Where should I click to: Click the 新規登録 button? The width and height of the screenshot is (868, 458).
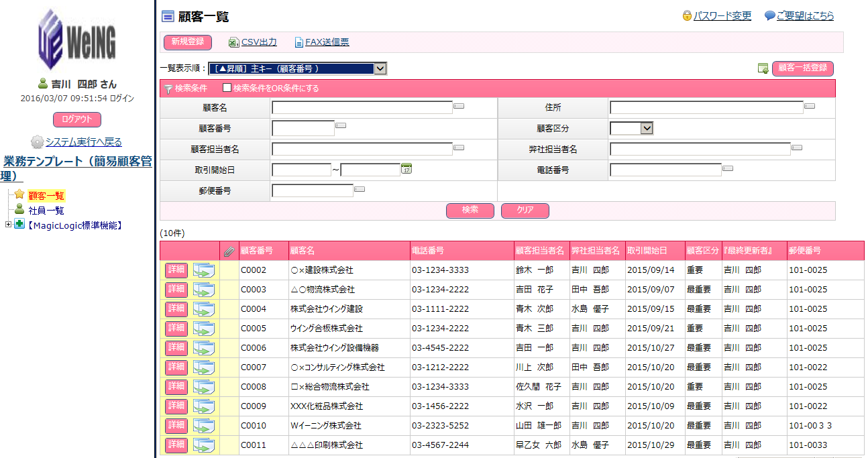point(188,42)
